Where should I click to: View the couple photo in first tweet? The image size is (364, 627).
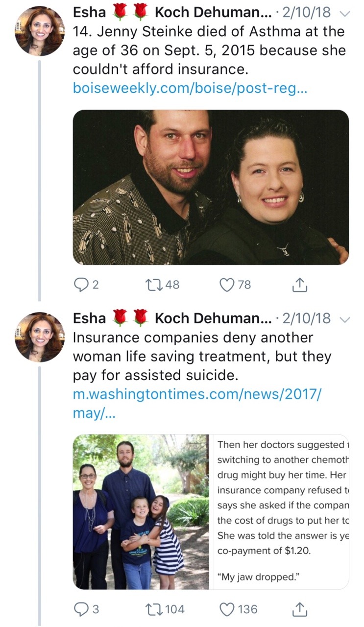click(211, 187)
